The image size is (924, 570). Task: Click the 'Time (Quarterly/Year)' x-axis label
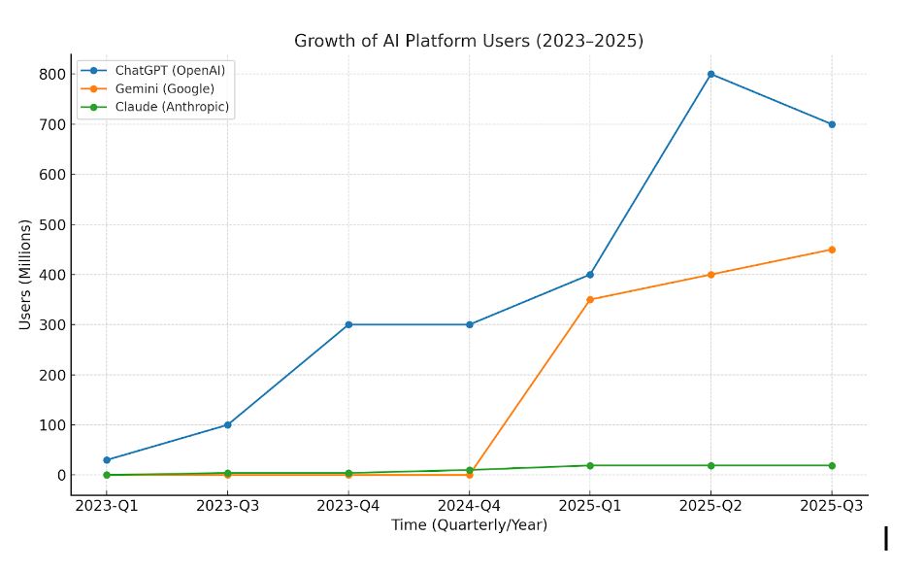[469, 524]
